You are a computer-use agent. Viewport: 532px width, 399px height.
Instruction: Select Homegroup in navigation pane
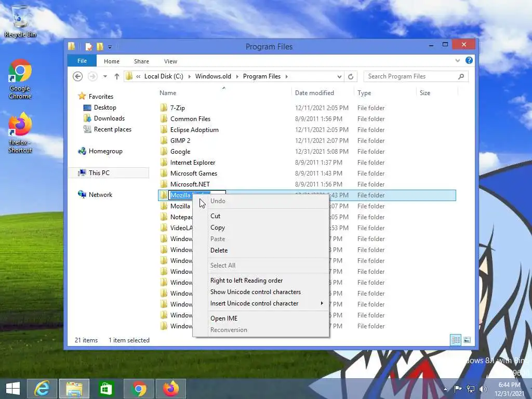[105, 151]
